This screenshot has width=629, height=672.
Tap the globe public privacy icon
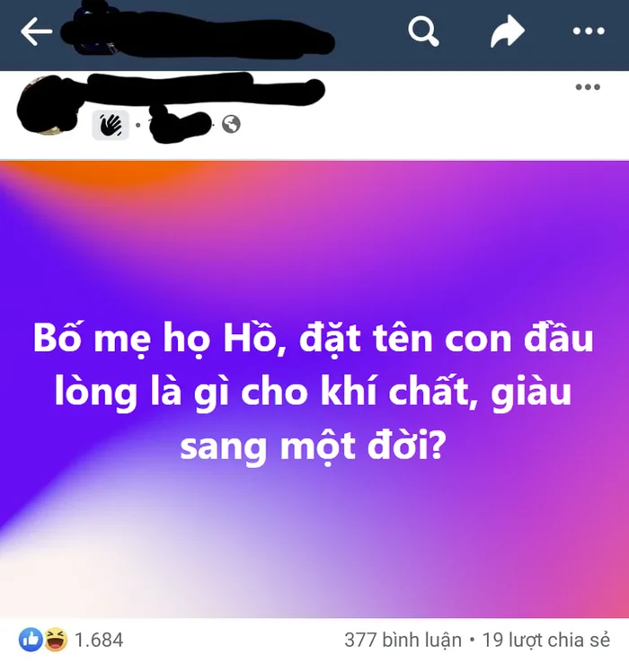(231, 124)
